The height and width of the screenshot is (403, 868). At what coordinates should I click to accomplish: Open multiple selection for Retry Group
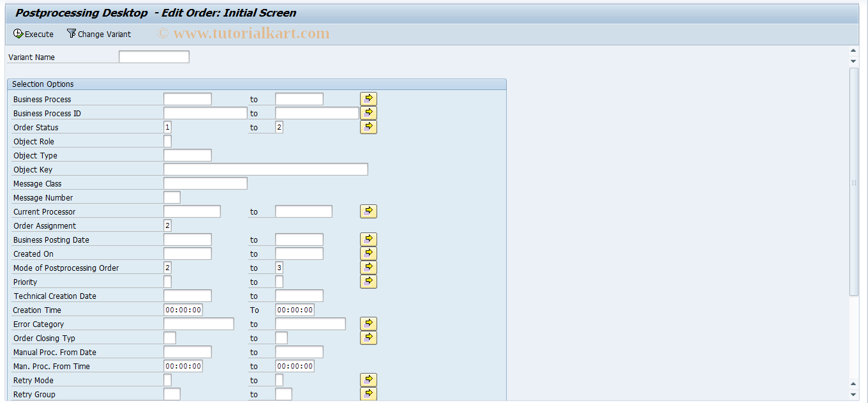[x=368, y=393]
